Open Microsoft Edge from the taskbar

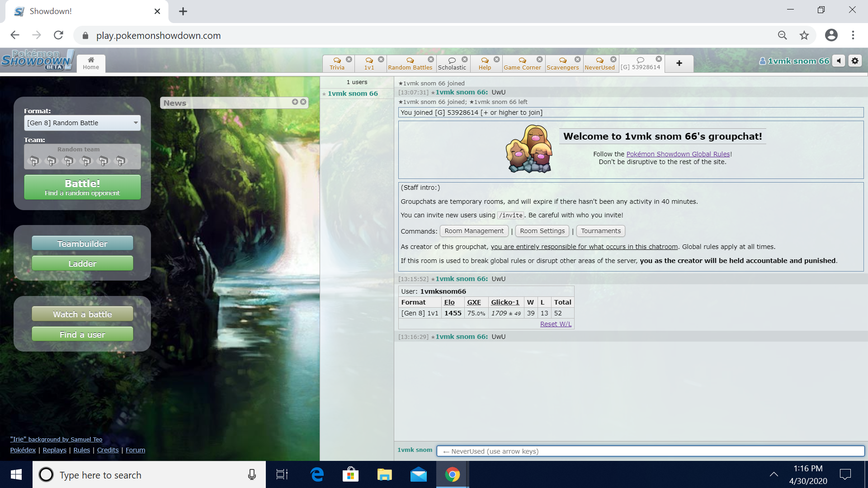[317, 474]
